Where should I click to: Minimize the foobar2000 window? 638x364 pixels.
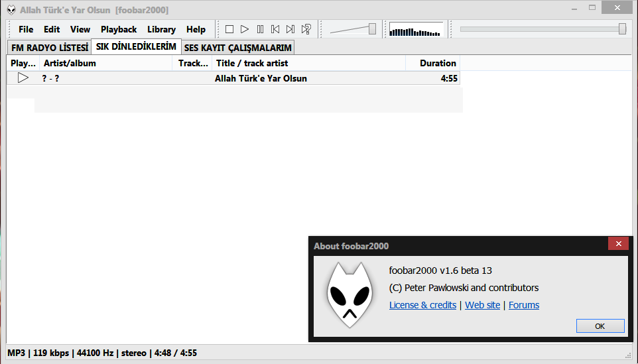(574, 8)
